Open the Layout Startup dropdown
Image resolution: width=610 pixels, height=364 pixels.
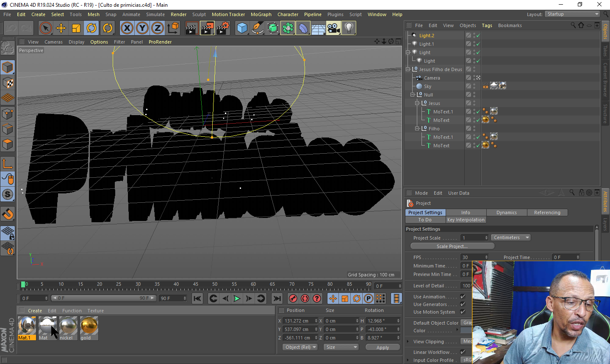click(x=572, y=14)
